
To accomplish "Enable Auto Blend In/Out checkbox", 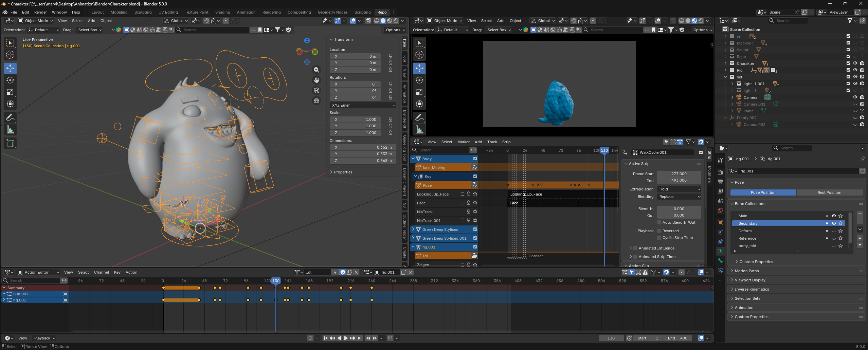I will point(659,222).
